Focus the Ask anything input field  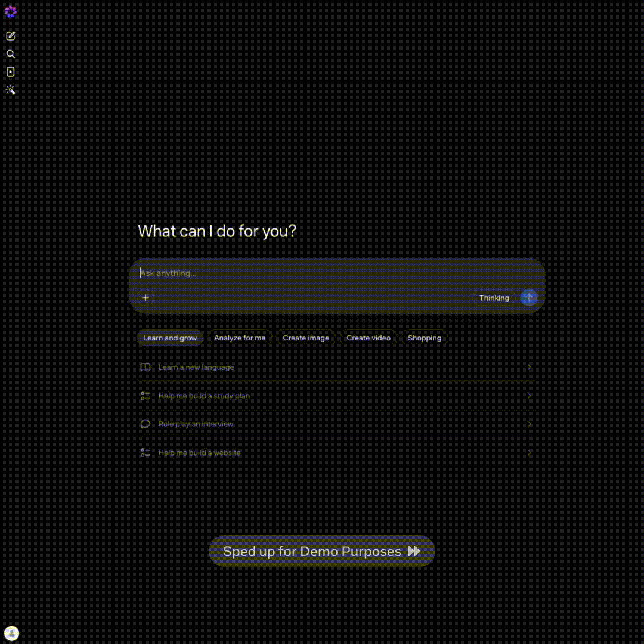334,273
